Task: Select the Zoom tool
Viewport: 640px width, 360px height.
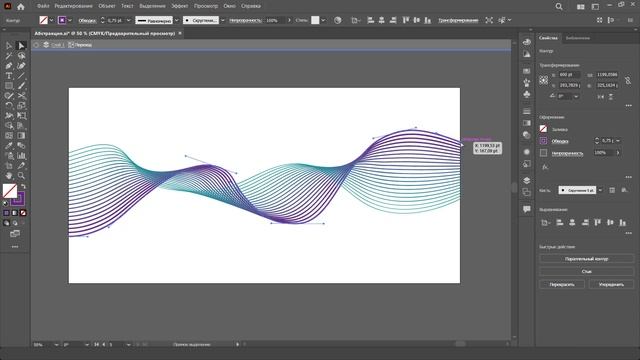Action: 21,176
